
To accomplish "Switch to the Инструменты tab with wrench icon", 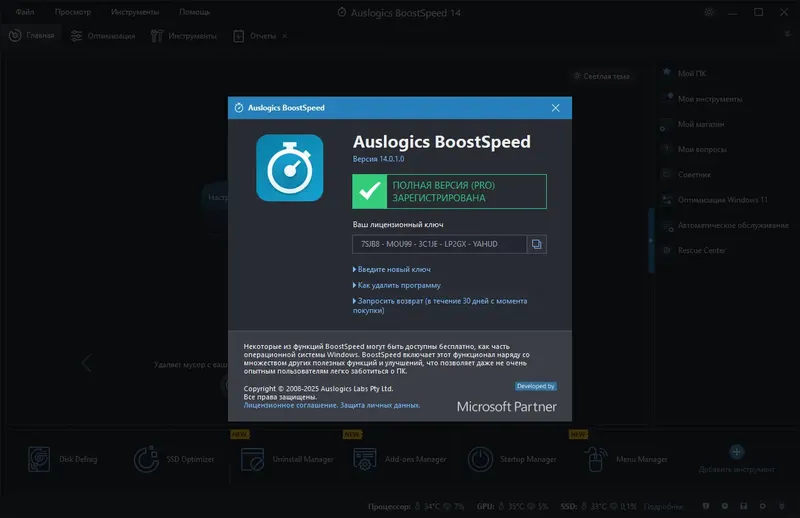I will pyautogui.click(x=184, y=36).
